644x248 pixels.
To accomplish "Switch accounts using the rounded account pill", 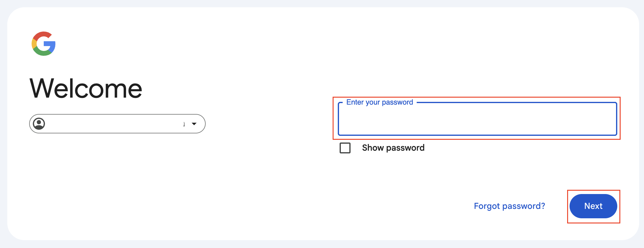I will pos(117,124).
